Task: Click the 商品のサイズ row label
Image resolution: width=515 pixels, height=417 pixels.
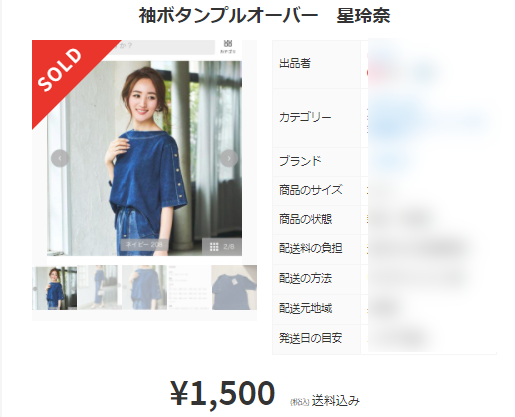Action: pos(311,190)
